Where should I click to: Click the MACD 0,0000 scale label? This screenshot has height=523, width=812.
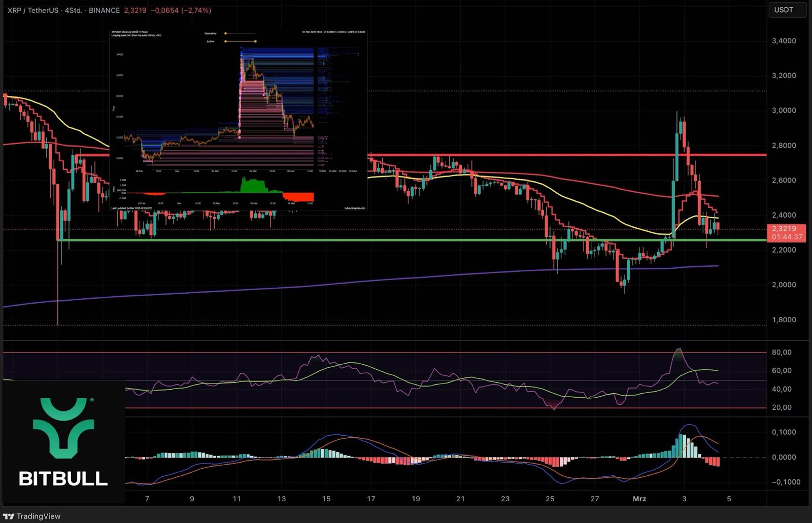(784, 457)
